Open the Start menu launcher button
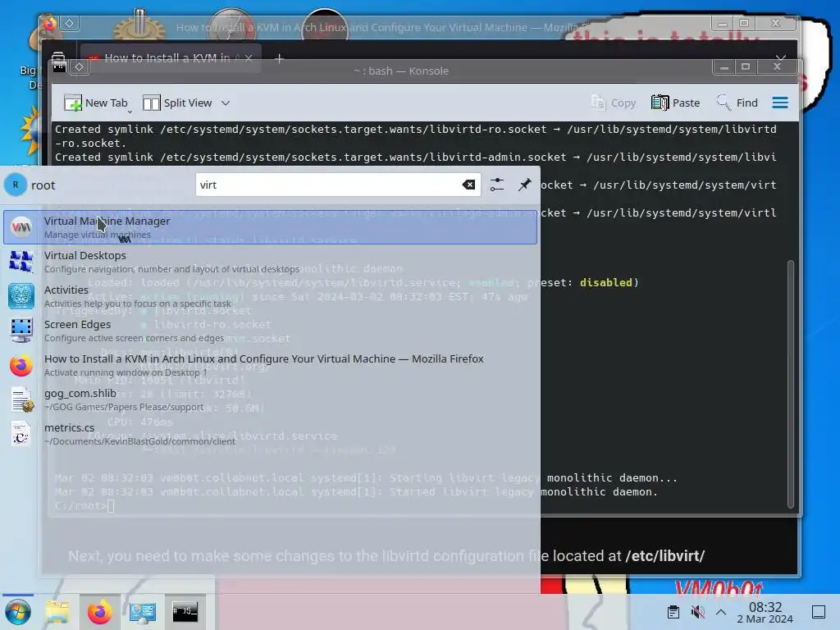 coord(18,612)
